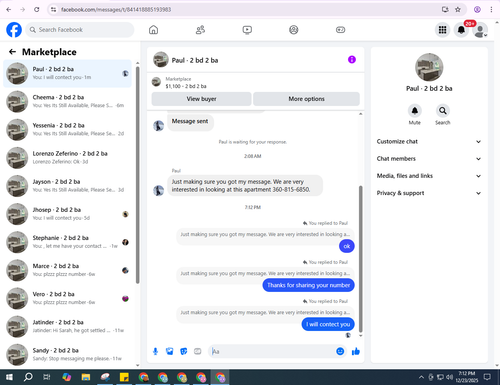
Task: Open the purple conversation information icon
Action: (352, 60)
